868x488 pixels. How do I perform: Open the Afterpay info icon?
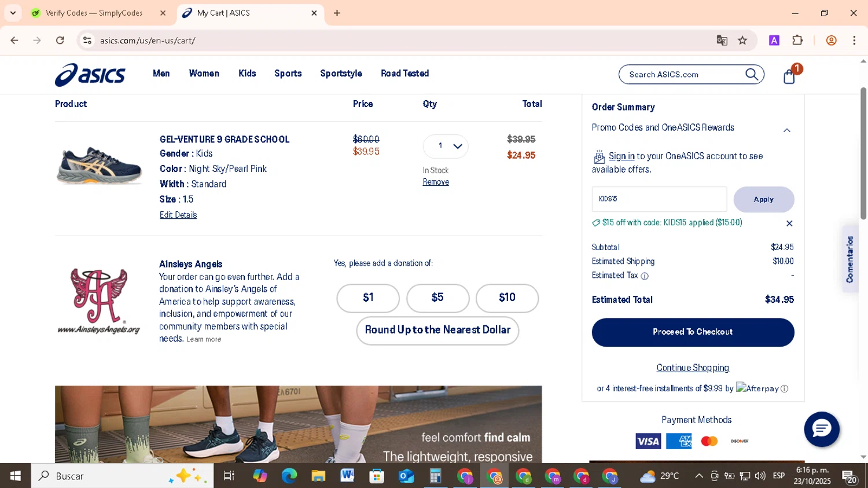point(785,389)
